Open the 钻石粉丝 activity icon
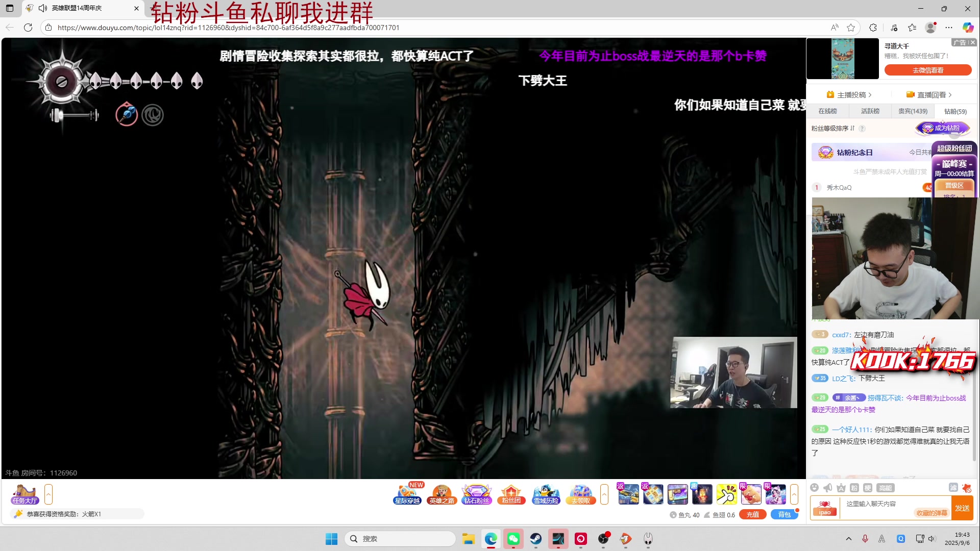 coord(477,494)
